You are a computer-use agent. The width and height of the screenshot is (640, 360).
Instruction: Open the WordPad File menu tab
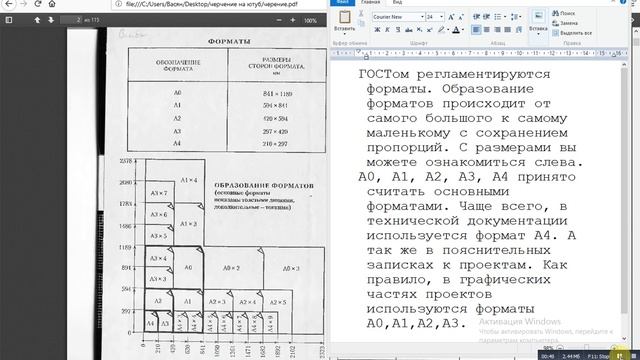point(342,2)
